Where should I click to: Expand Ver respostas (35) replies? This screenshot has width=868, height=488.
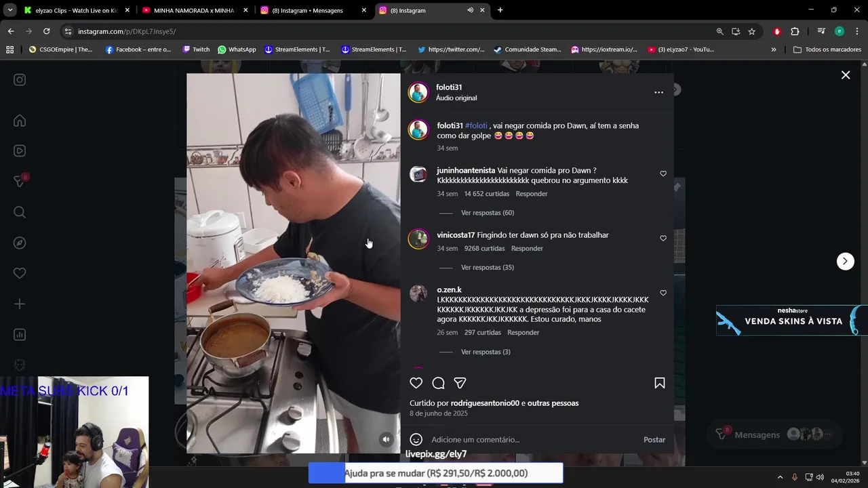coord(488,267)
